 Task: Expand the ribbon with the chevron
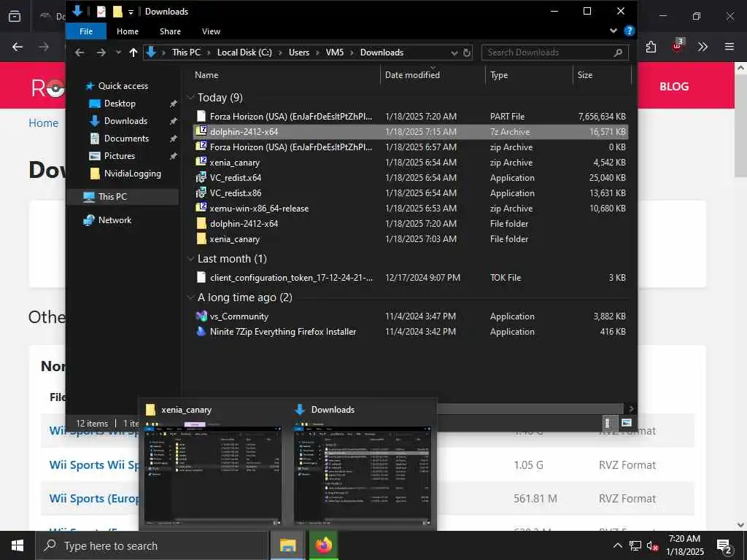tap(613, 31)
